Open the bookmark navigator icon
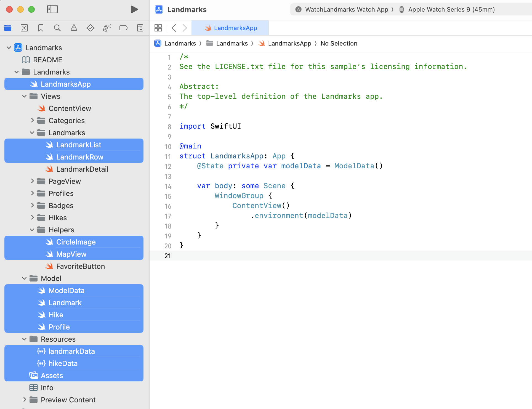The height and width of the screenshot is (409, 532). tap(41, 28)
